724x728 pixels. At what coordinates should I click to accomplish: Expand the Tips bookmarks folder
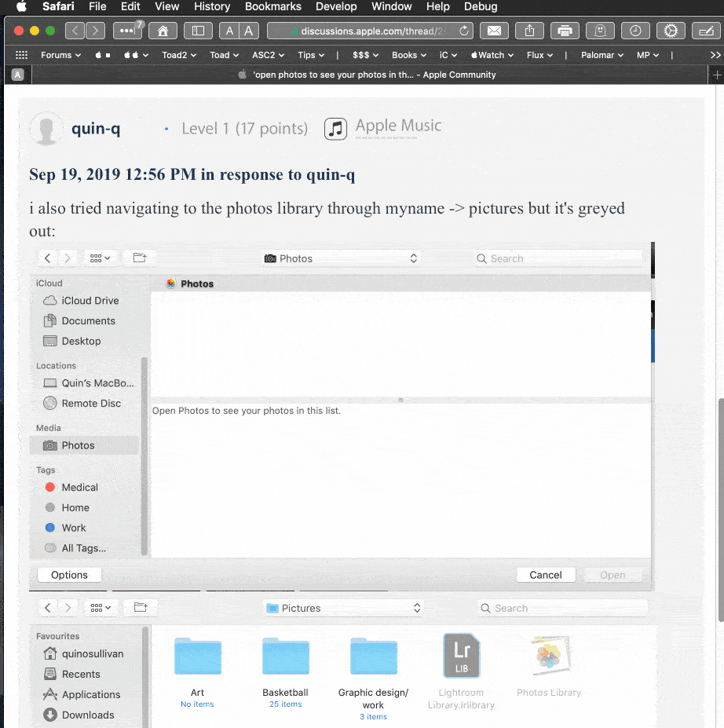tap(310, 55)
